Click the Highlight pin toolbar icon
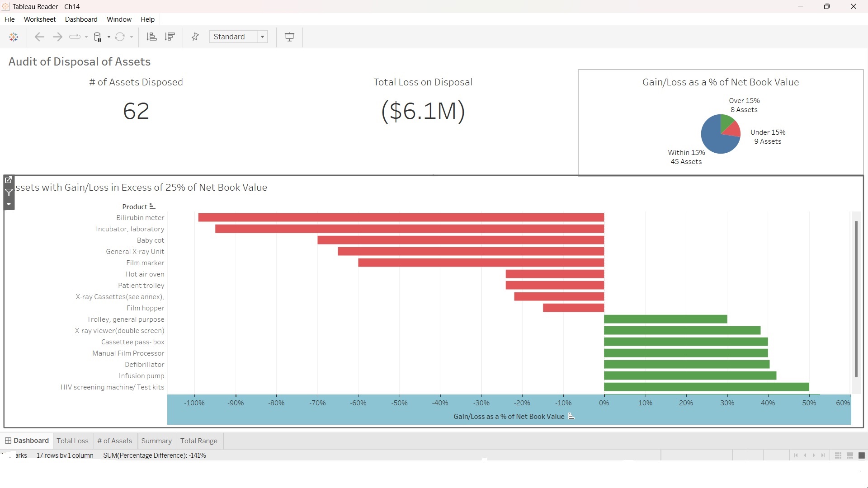Screen dimensions: 868x488 (194, 37)
